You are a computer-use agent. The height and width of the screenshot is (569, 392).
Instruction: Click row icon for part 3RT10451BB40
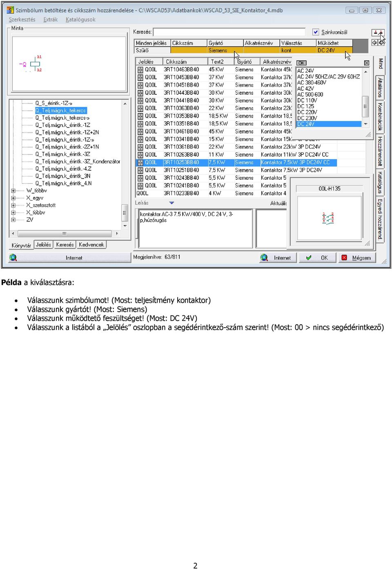tap(140, 85)
